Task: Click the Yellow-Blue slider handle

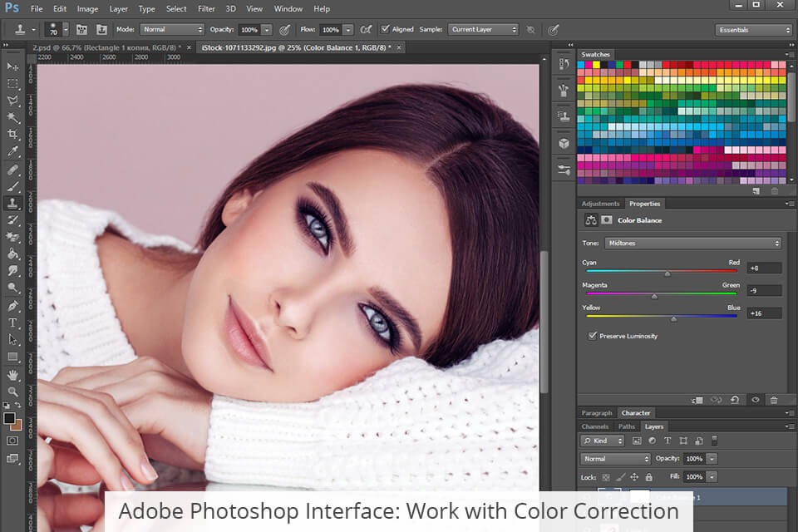Action: (674, 318)
